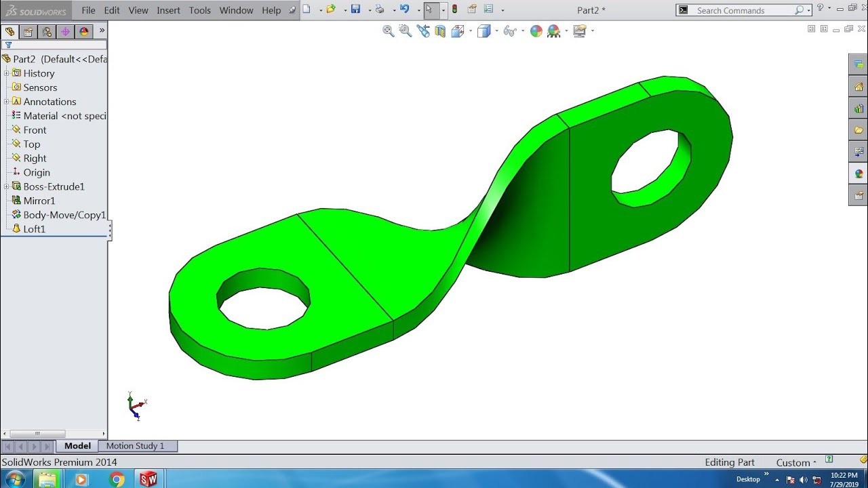Switch to the ConfigurationManager tab
The width and height of the screenshot is (868, 488).
tap(47, 32)
